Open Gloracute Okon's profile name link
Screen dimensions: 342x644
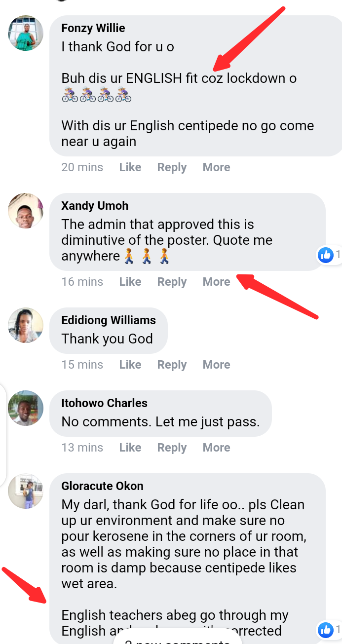[102, 486]
